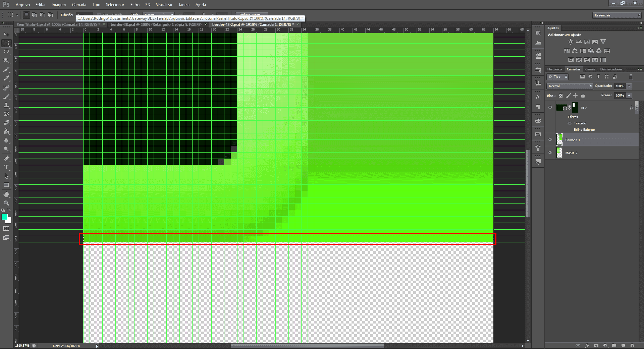This screenshot has height=349, width=644.
Task: Open the Essenciais workspace dropdown
Action: coord(617,15)
